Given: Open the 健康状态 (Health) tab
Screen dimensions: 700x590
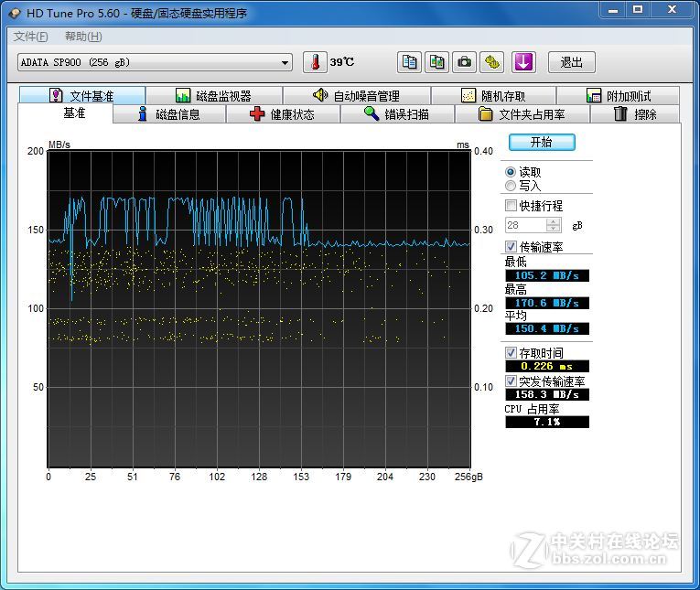Looking at the screenshot, I should 283,114.
